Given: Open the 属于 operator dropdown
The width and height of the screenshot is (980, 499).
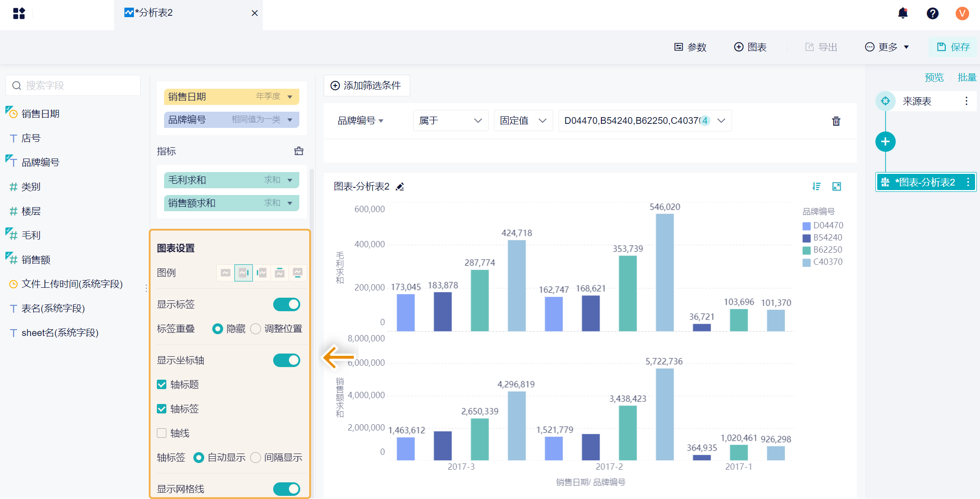Looking at the screenshot, I should coord(450,121).
